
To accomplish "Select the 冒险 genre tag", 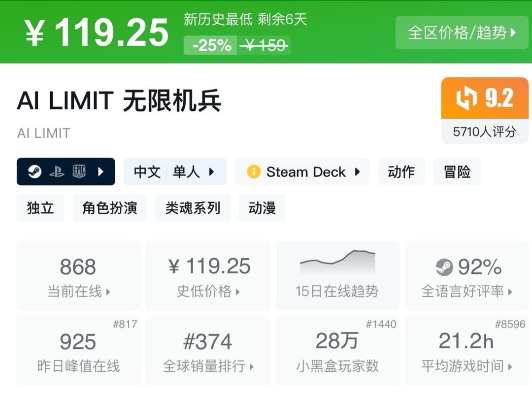I will tap(457, 172).
